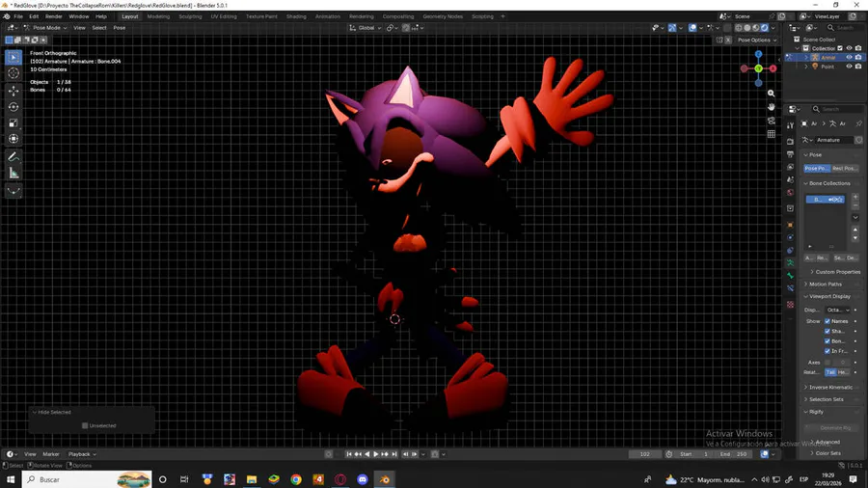Activate the Breakdowner pose tool
This screenshot has height=488, width=868.
click(14, 191)
